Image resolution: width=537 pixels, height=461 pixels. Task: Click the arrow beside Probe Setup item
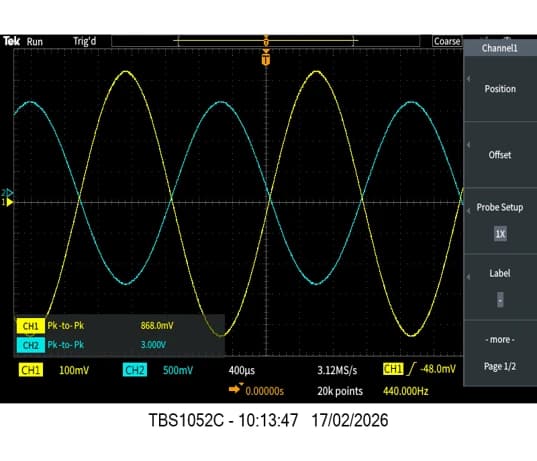(x=468, y=211)
